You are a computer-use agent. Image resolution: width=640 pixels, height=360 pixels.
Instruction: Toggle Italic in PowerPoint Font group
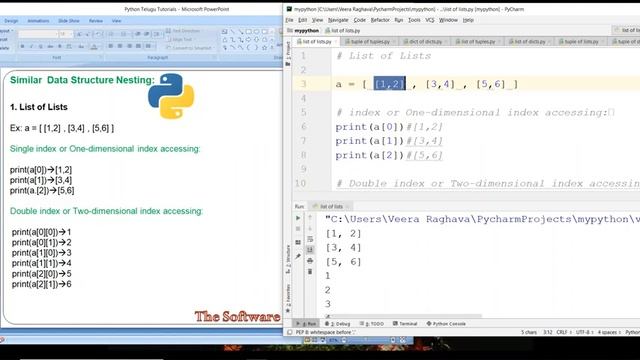pyautogui.click(x=31, y=47)
